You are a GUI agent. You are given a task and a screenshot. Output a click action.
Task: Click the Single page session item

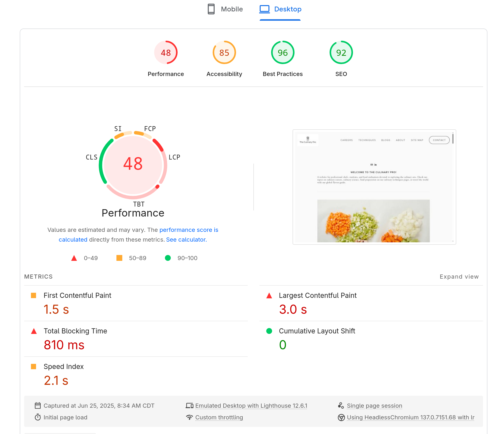click(x=374, y=406)
